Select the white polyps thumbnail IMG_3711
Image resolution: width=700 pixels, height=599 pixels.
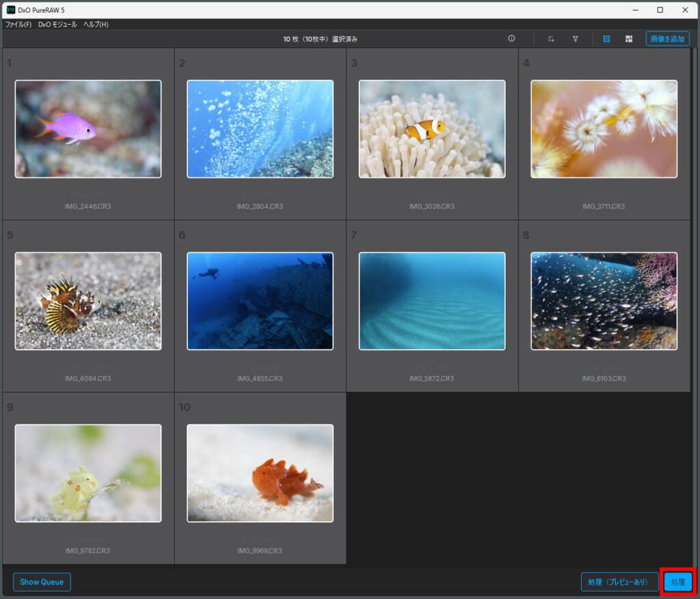604,129
